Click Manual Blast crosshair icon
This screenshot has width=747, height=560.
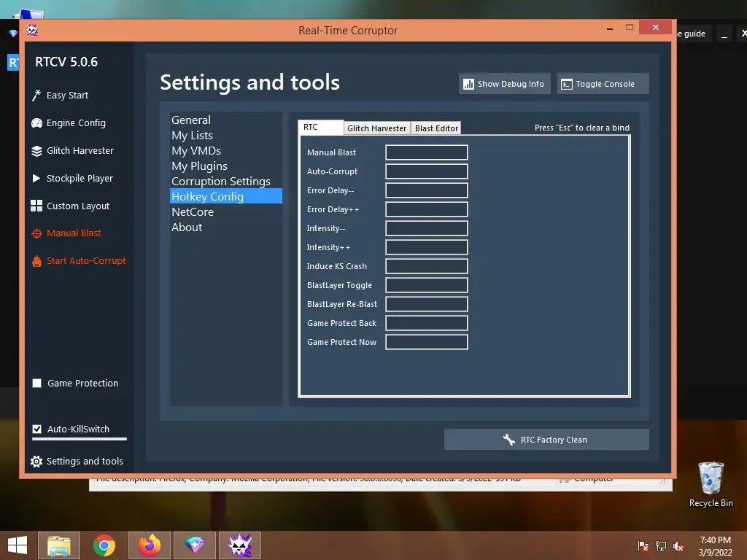[36, 233]
